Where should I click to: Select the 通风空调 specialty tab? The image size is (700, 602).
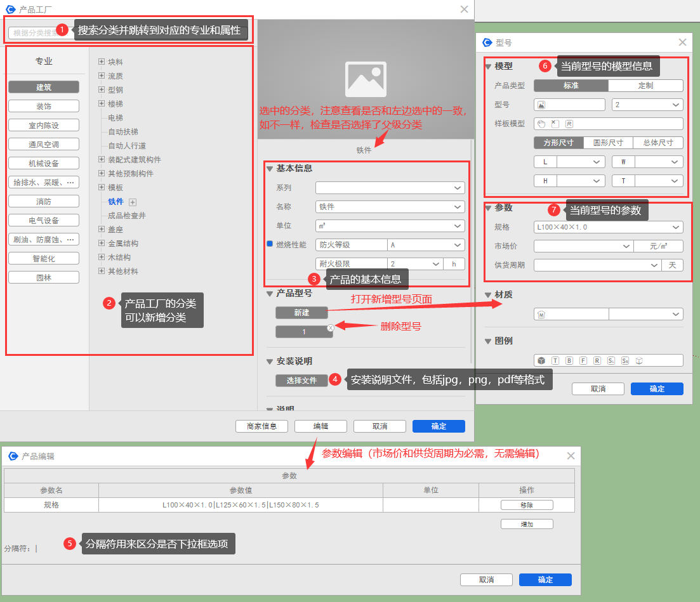point(44,144)
